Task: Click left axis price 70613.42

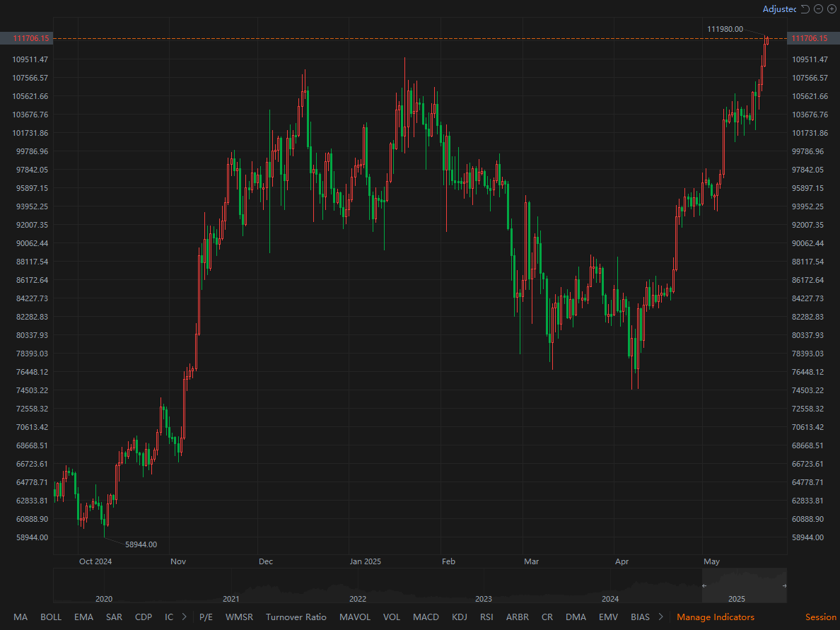Action: [x=32, y=427]
